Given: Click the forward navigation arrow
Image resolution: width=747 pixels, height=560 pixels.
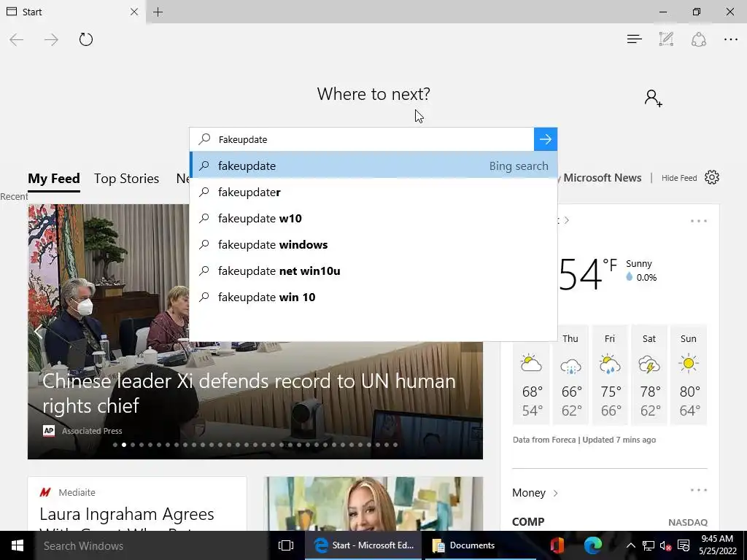Looking at the screenshot, I should (x=51, y=39).
